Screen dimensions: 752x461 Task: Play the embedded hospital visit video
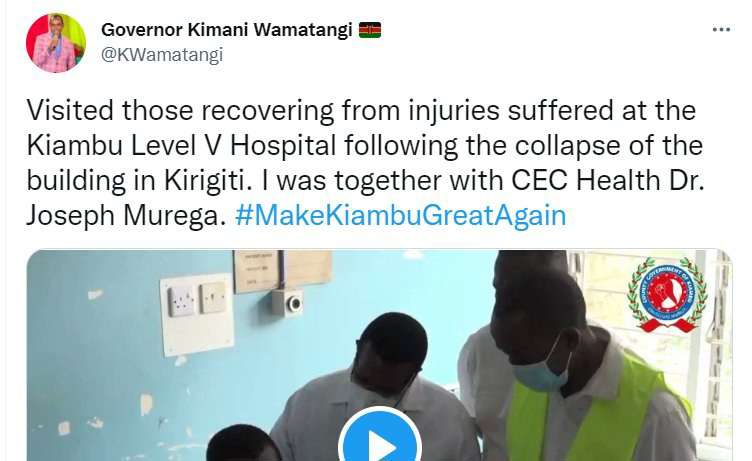click(380, 440)
